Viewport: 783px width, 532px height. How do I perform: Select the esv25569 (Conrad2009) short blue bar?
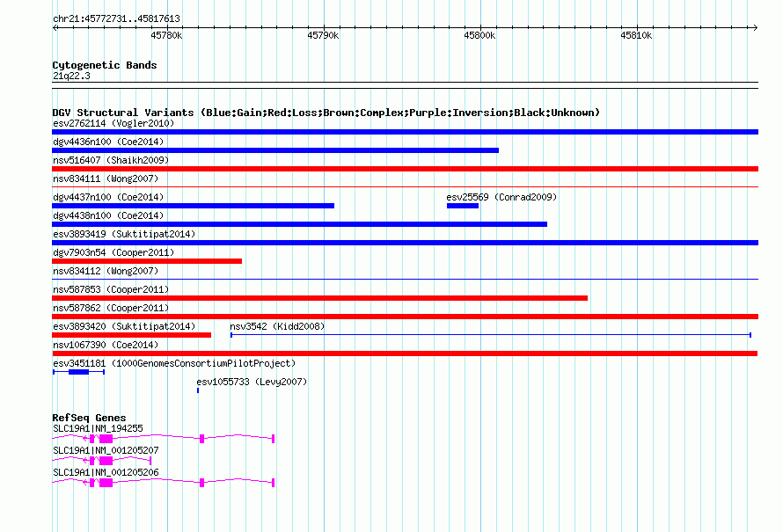click(463, 206)
